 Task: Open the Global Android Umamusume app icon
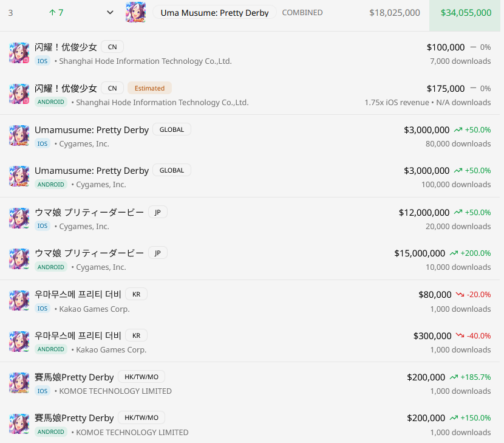(19, 176)
